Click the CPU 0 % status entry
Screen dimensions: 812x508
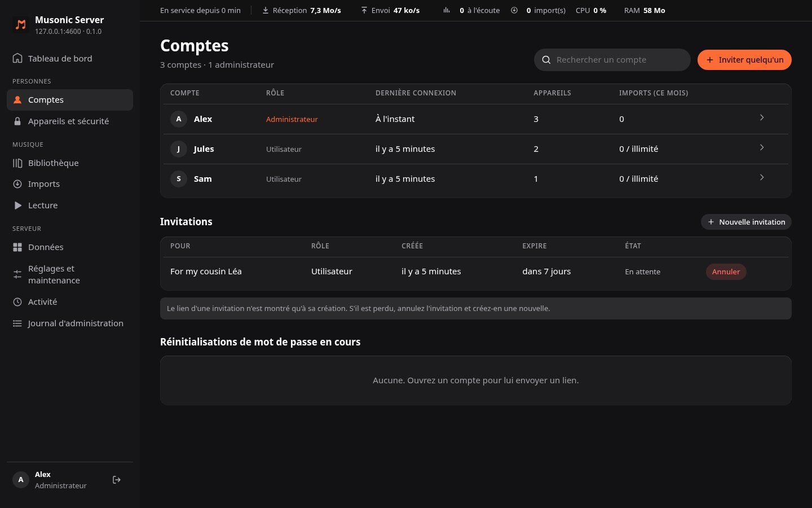(591, 11)
